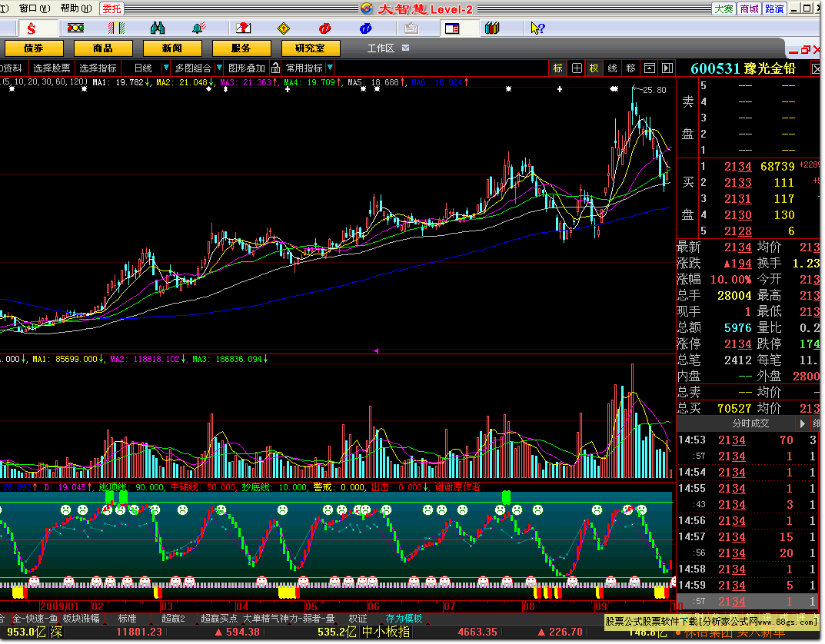The width and height of the screenshot is (825, 644).
Task: Click the traffic light toolbar icon
Action: tap(76, 28)
